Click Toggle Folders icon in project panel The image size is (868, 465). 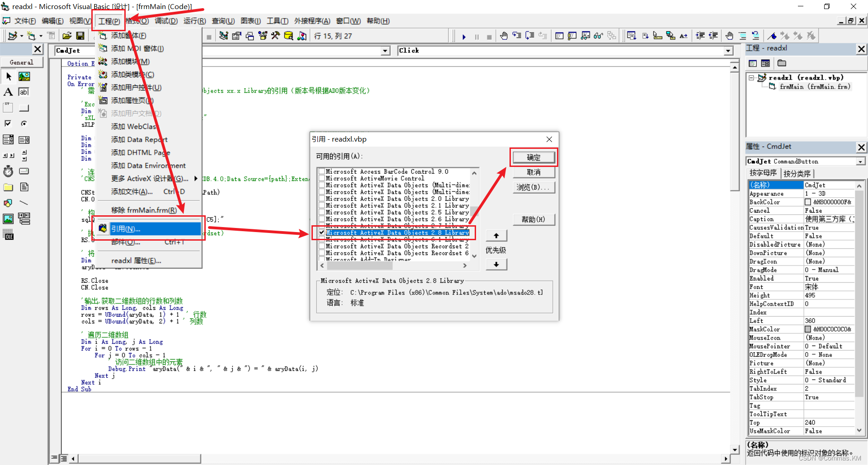(x=782, y=63)
